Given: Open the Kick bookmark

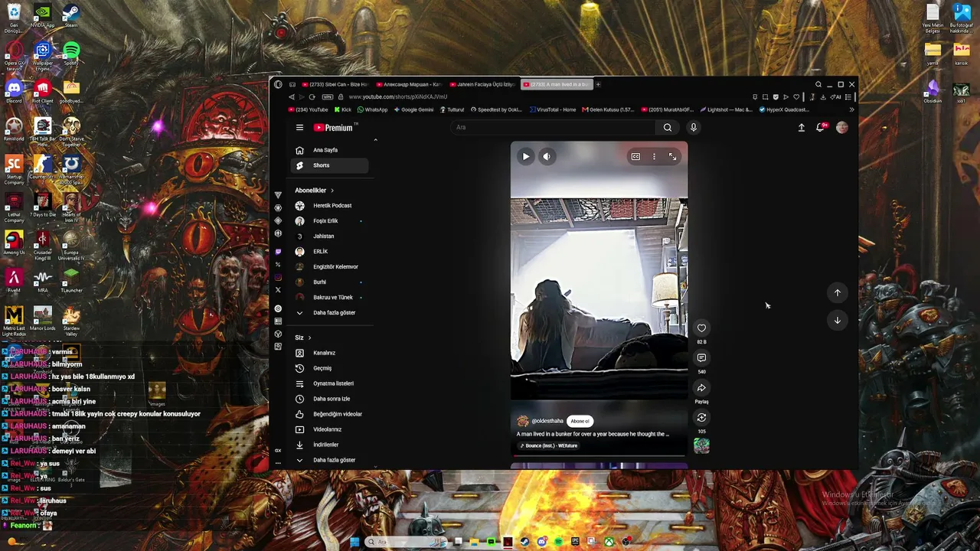Looking at the screenshot, I should (342, 109).
